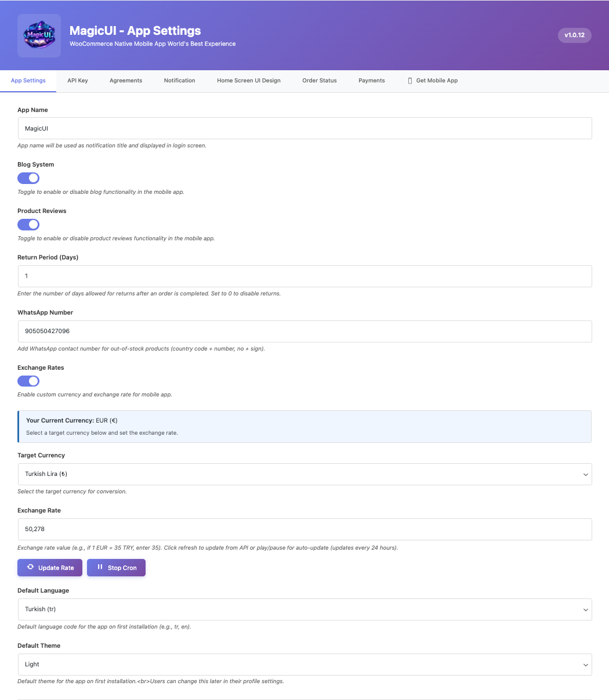
Task: Click the refresh icon on Update Rate
Action: [31, 567]
